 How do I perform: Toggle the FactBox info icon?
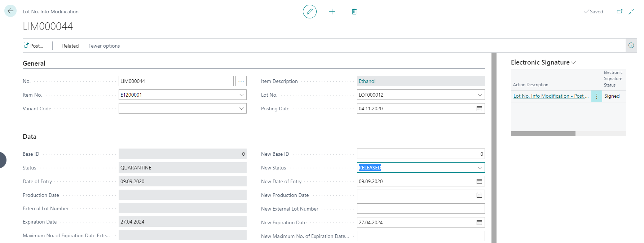click(631, 45)
